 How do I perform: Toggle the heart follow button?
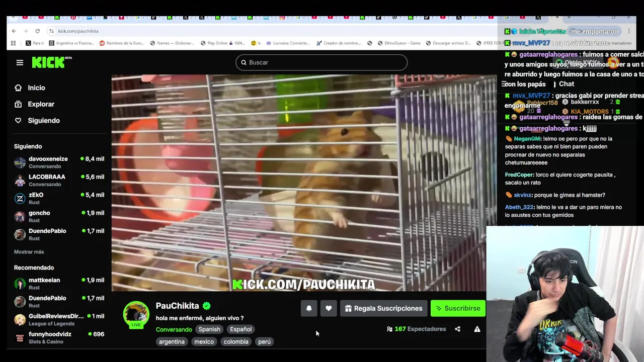tap(329, 308)
